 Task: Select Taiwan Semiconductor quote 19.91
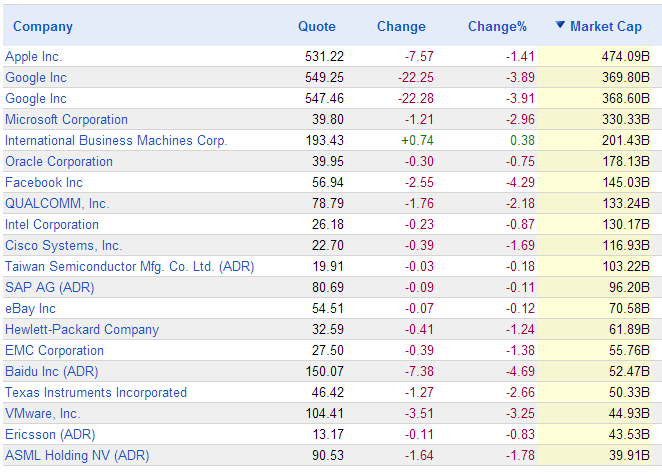[x=328, y=267]
